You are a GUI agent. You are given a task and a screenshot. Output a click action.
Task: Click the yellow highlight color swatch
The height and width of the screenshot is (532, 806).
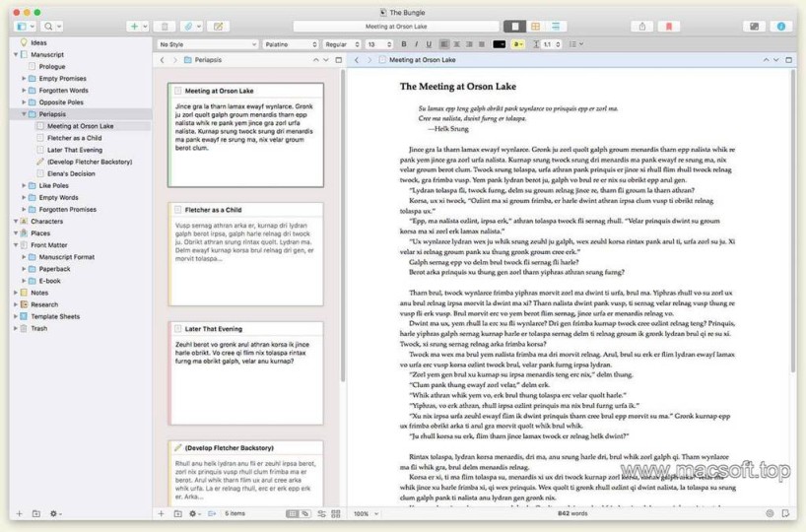coord(517,44)
